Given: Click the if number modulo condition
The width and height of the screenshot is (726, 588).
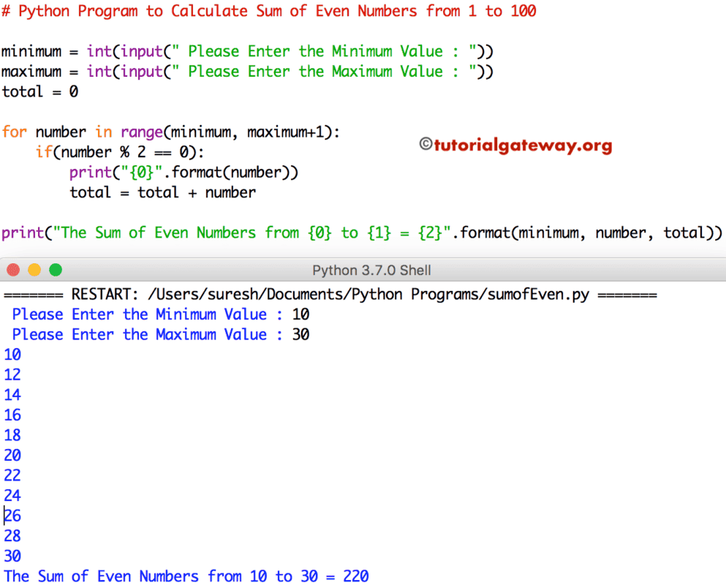Looking at the screenshot, I should point(117,151).
